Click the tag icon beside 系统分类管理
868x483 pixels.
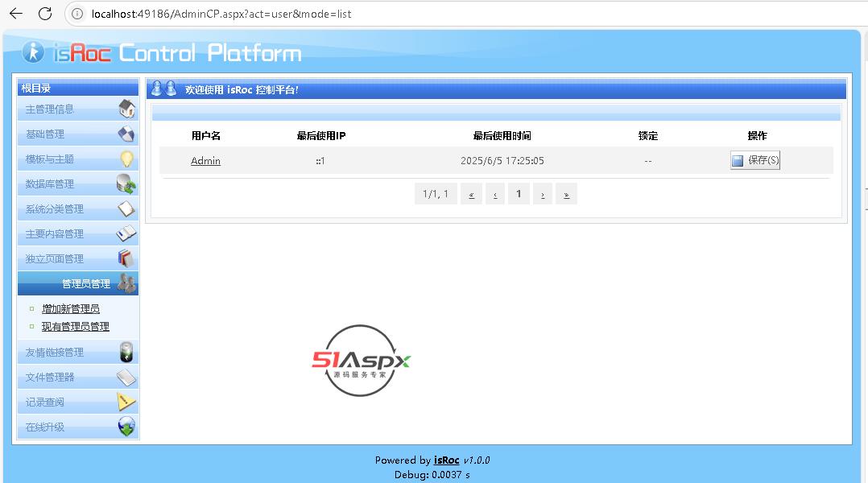(126, 208)
